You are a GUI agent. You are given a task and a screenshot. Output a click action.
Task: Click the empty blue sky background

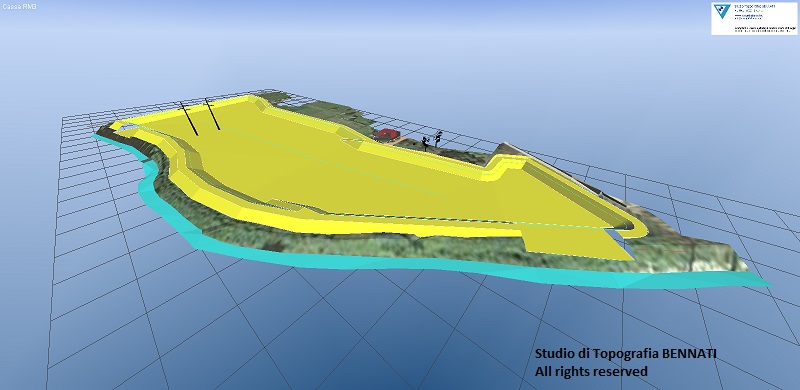click(x=398, y=46)
